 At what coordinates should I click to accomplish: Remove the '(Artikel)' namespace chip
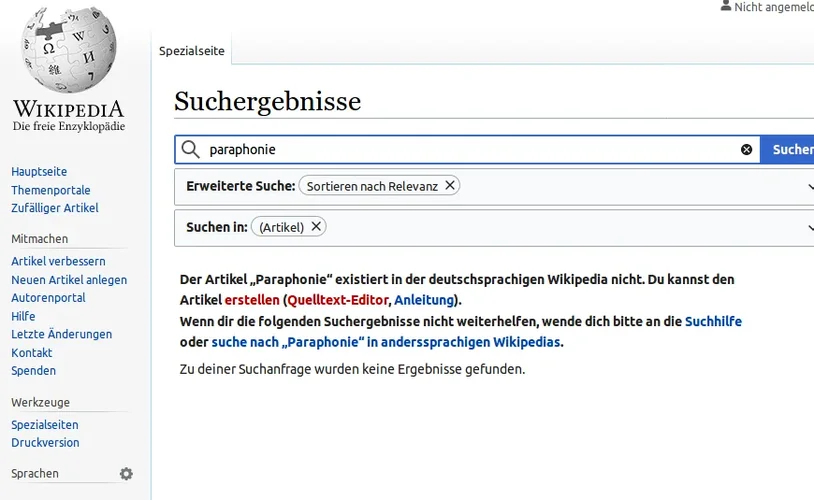coord(316,226)
